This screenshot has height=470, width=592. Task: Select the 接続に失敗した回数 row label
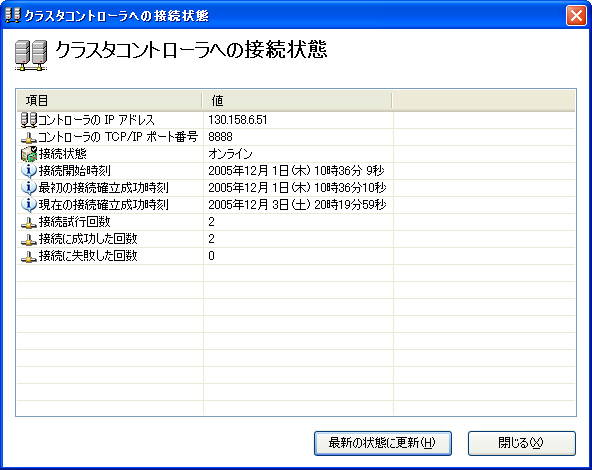tap(88, 256)
